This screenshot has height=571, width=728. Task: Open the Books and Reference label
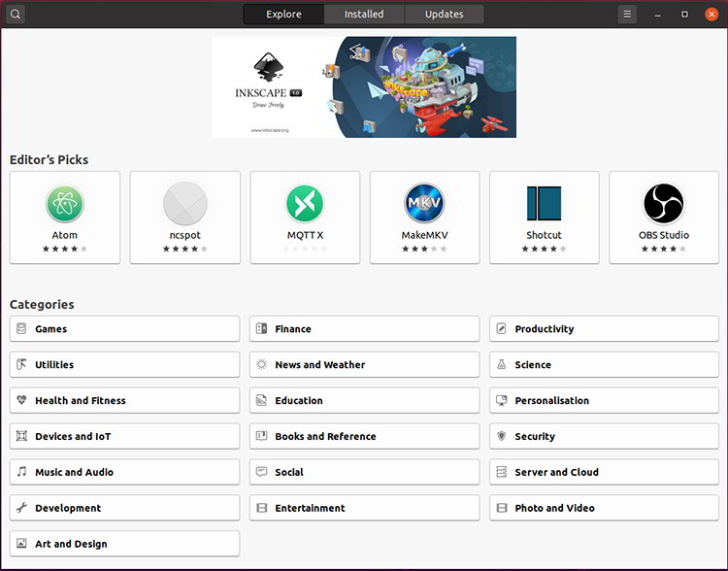[325, 436]
